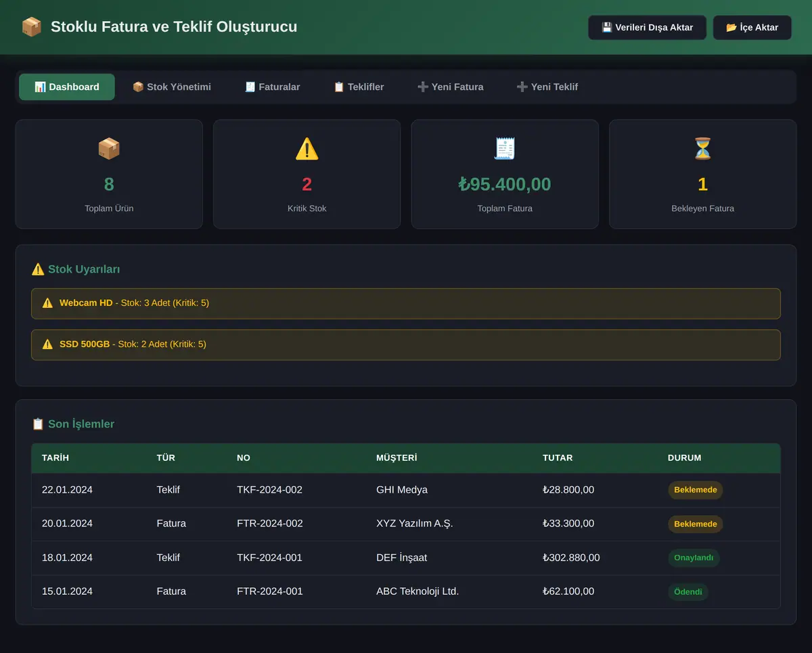
Task: Switch to the Stok Yönetimi tab
Action: [x=172, y=87]
